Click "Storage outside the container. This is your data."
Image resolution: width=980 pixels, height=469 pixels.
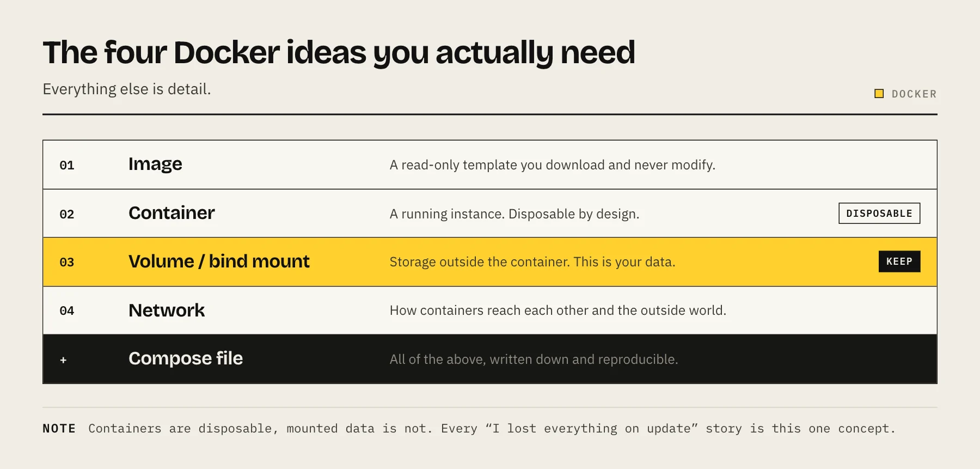[x=532, y=262]
